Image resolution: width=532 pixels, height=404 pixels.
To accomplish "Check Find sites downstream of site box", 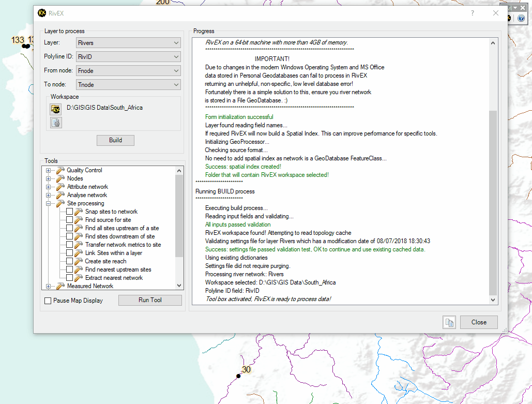I will coord(70,236).
